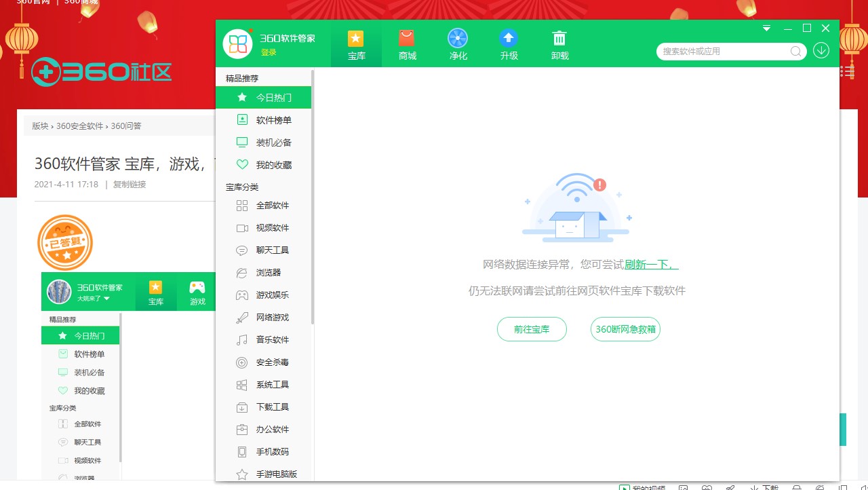Open the main menu dropdown triangle in title bar
This screenshot has height=490, width=868.
[x=766, y=29]
